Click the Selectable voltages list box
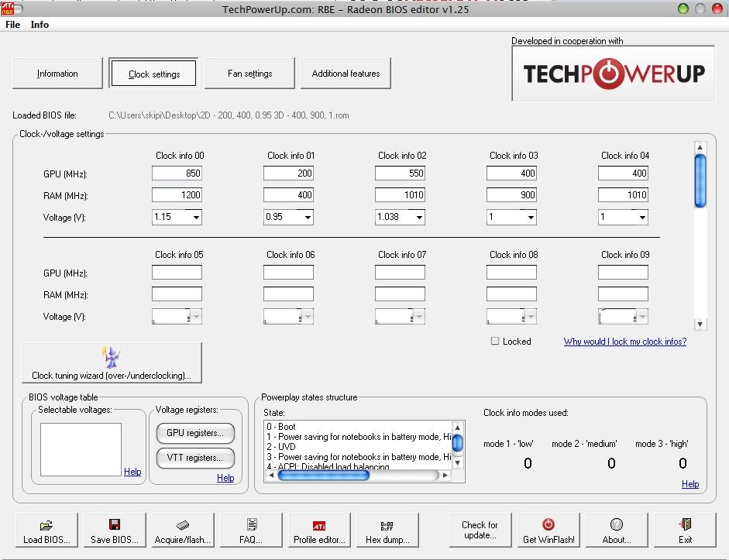This screenshot has height=560, width=729. tap(81, 449)
